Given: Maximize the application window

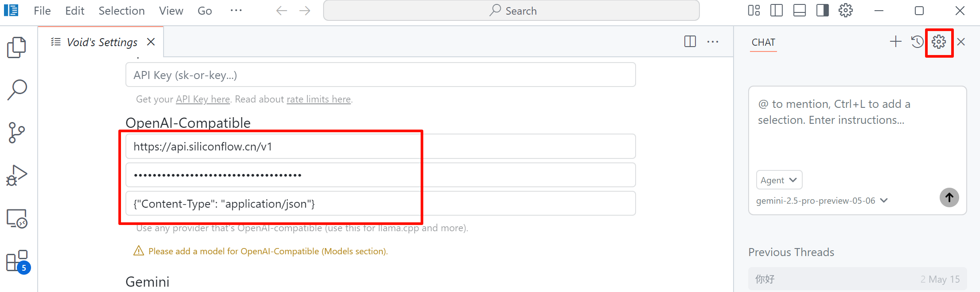Looking at the screenshot, I should tap(919, 11).
